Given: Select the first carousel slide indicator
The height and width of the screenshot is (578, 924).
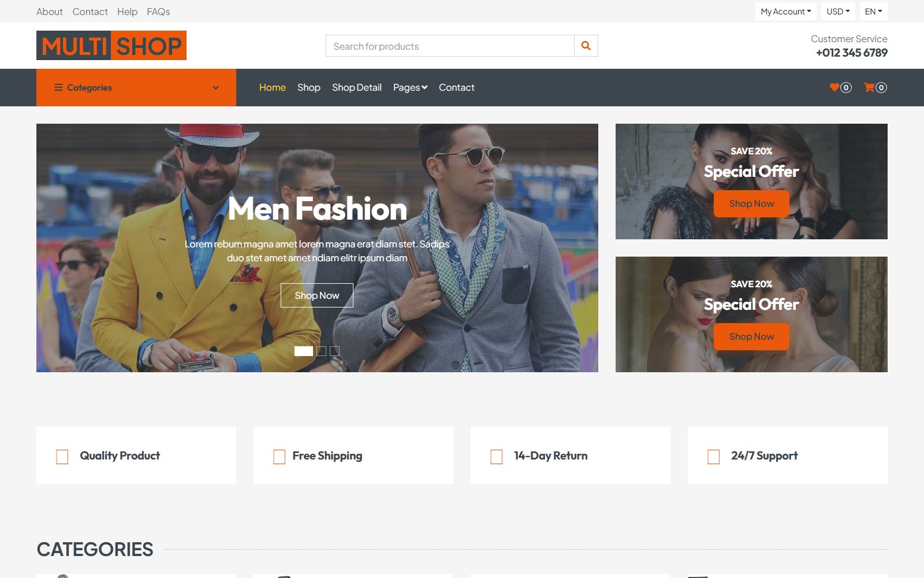Looking at the screenshot, I should 304,351.
